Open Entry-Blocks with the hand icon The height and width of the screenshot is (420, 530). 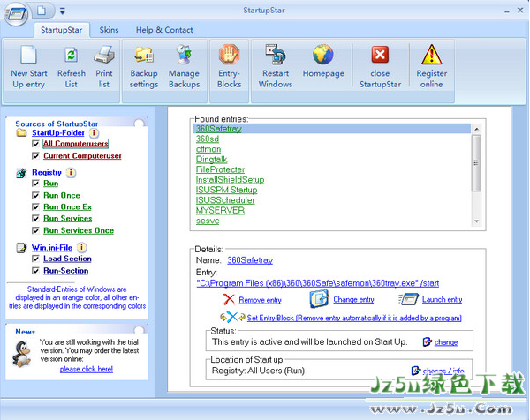coord(229,55)
